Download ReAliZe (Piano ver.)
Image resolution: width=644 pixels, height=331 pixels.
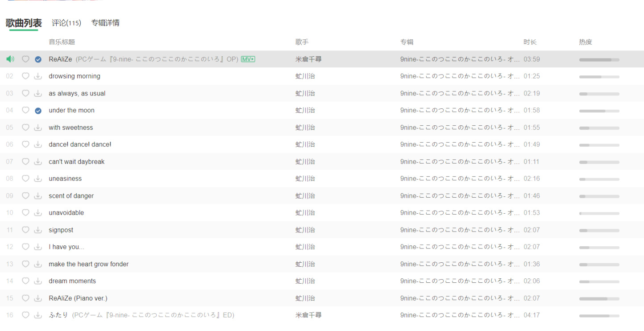point(38,298)
